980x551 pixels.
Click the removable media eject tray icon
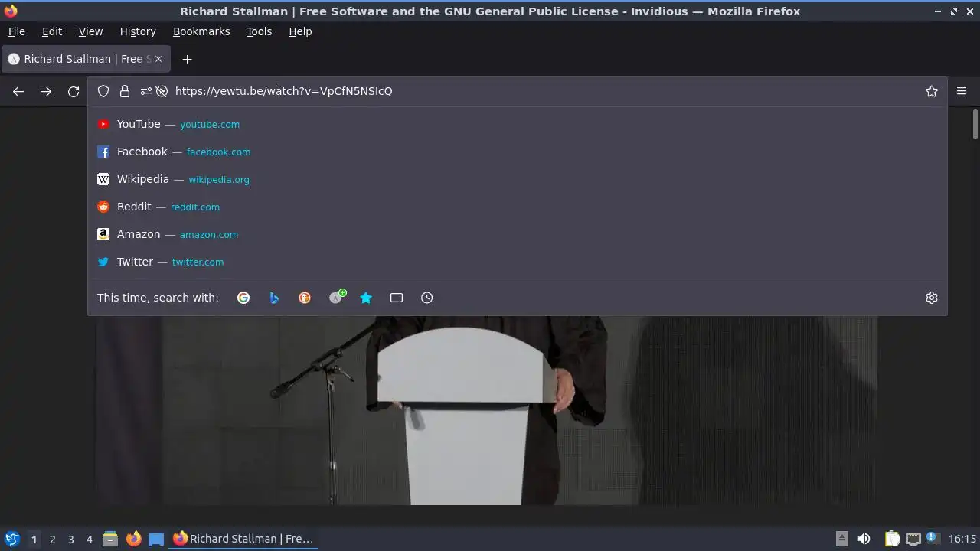point(842,539)
